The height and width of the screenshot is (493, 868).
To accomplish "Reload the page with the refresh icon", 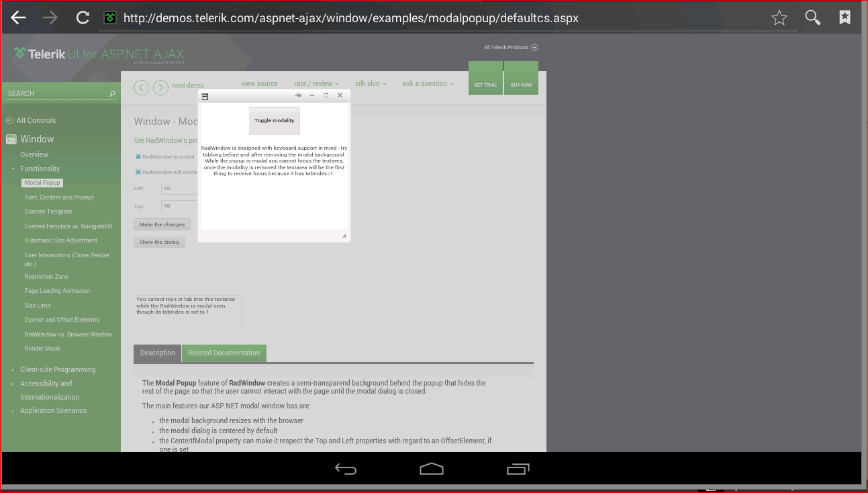I will [83, 18].
